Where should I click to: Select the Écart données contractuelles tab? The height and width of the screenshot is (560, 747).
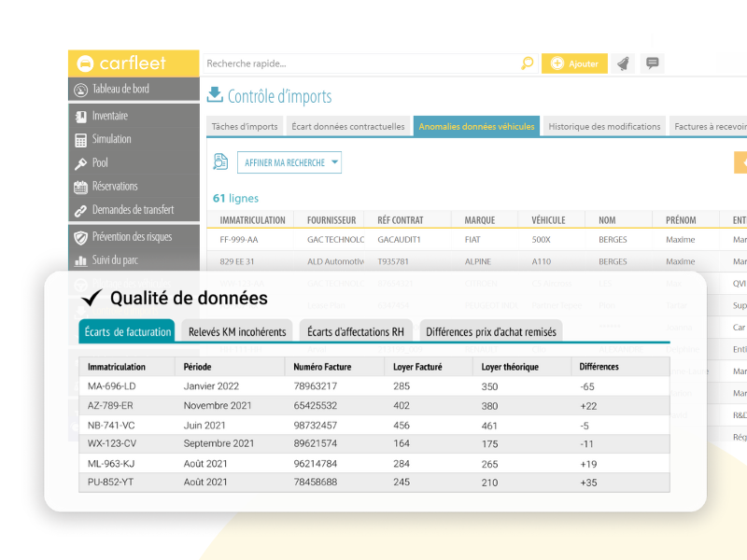348,127
